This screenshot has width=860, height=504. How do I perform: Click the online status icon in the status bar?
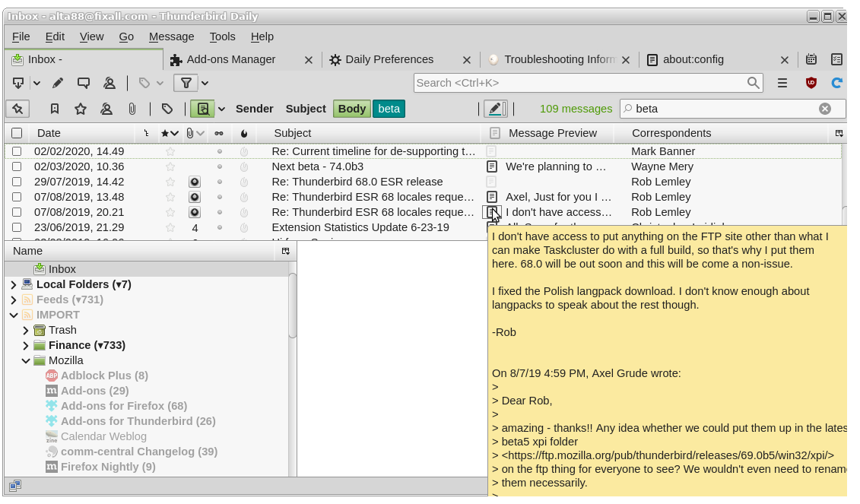click(14, 485)
